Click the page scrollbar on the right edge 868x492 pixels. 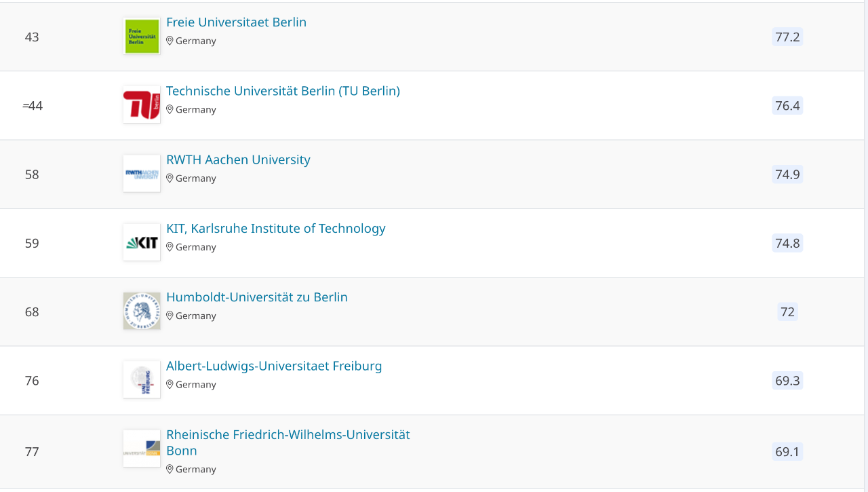[866, 246]
